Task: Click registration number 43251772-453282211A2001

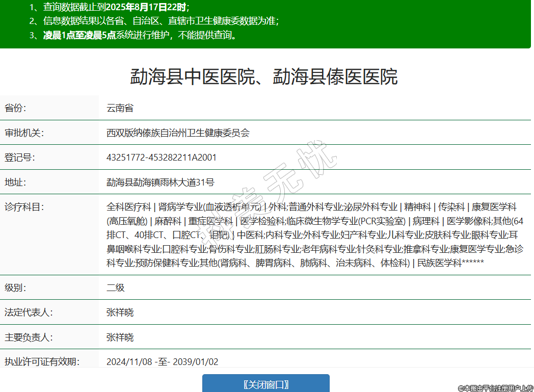Action: (x=162, y=158)
